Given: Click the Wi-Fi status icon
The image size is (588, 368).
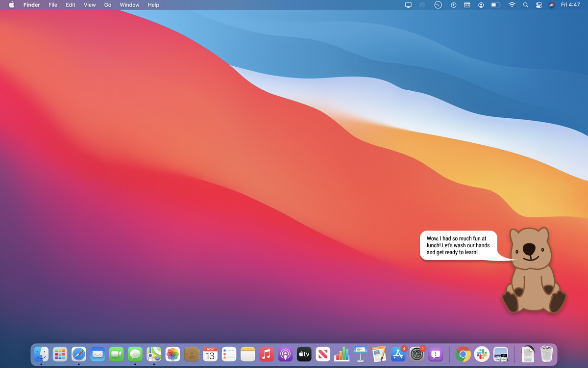Looking at the screenshot, I should (x=512, y=5).
